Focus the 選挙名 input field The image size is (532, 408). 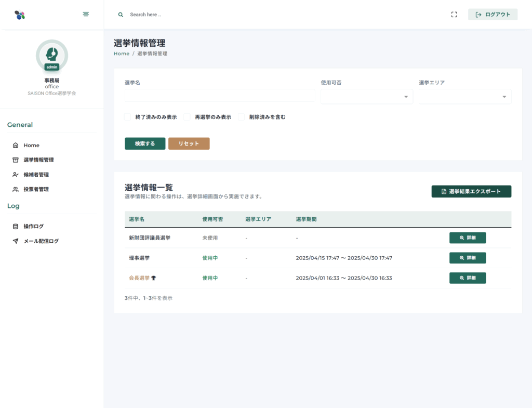tap(220, 96)
